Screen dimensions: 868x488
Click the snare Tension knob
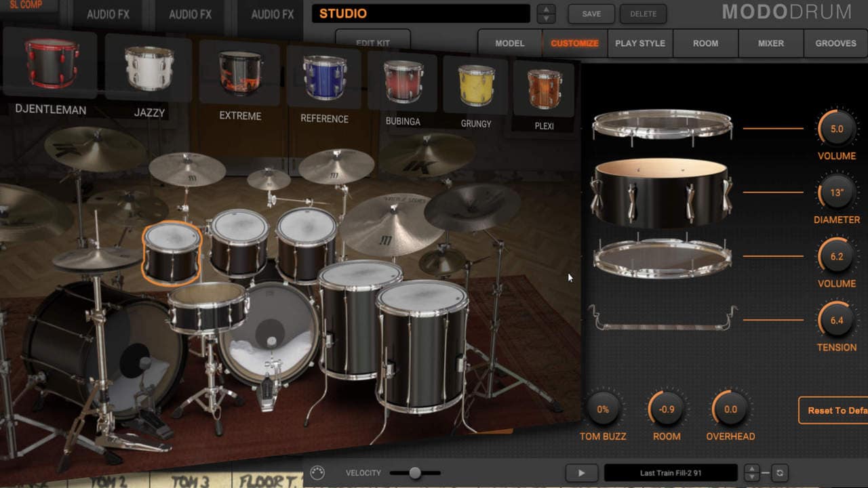836,320
